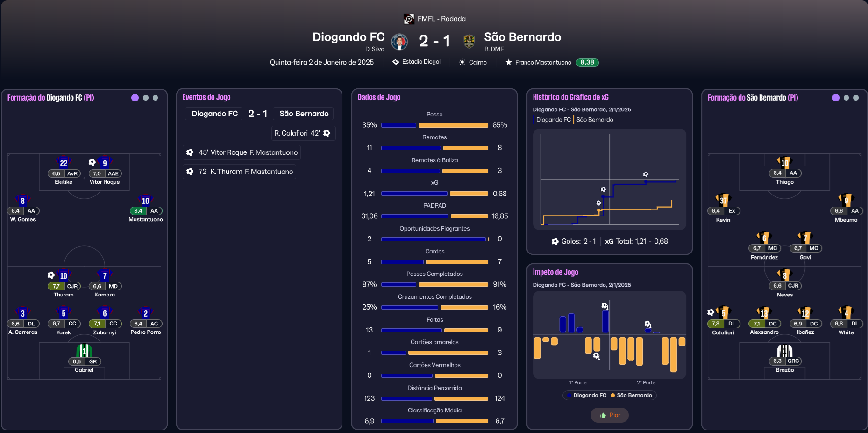Select the third dot in the São Bernardo formation panel
The width and height of the screenshot is (868, 433).
tap(856, 98)
